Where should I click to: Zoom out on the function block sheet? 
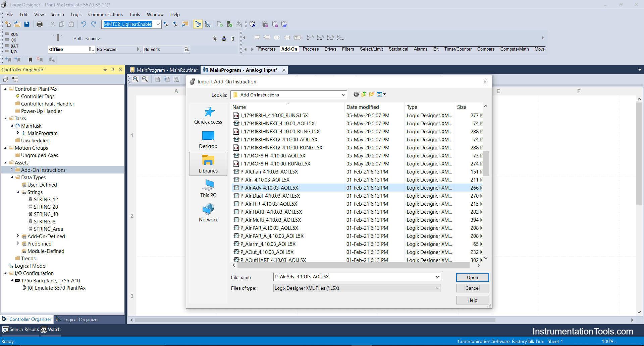click(x=145, y=79)
